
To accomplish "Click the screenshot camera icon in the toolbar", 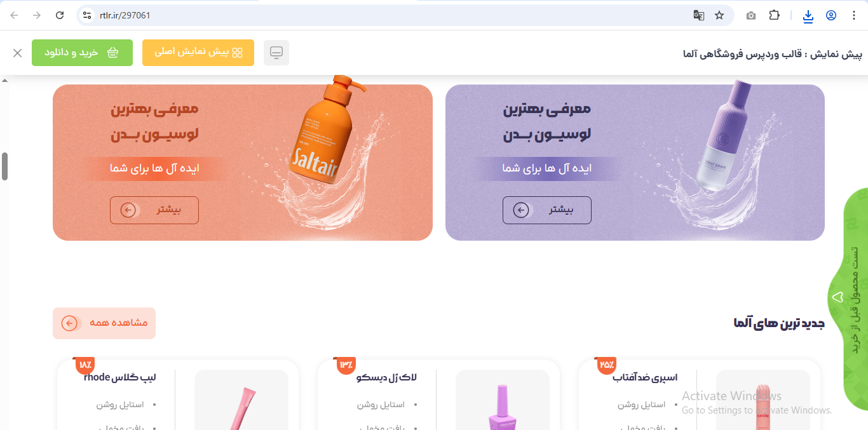I will click(751, 15).
